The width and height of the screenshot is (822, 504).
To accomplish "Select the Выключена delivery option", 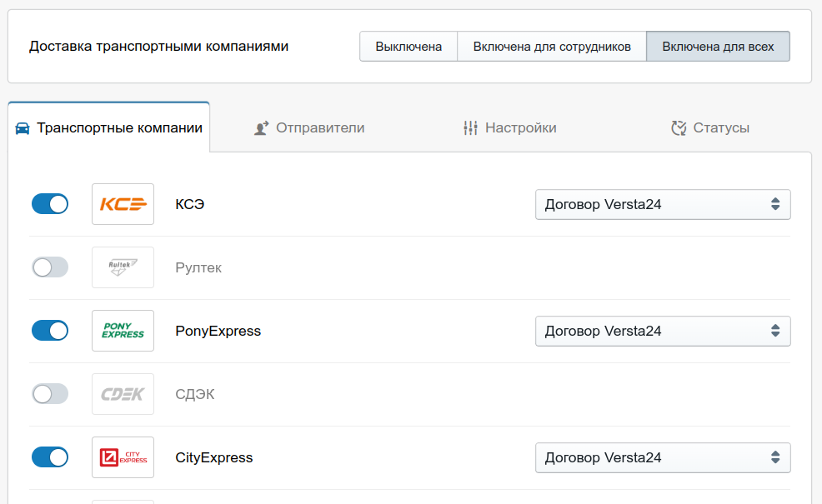I will 408,47.
